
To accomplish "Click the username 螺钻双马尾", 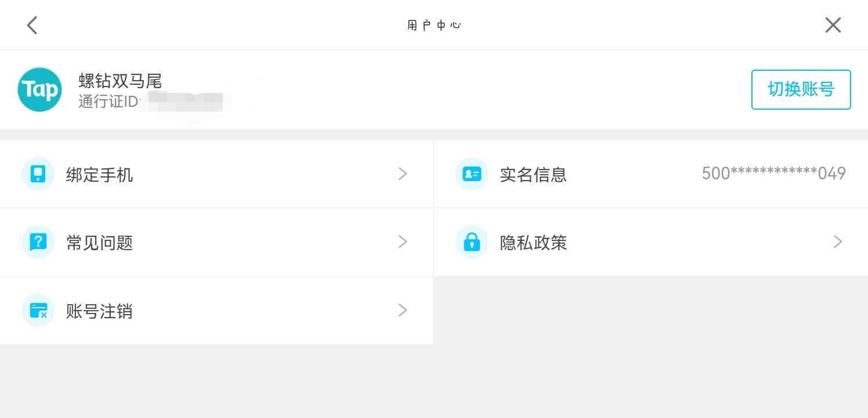I will (120, 81).
